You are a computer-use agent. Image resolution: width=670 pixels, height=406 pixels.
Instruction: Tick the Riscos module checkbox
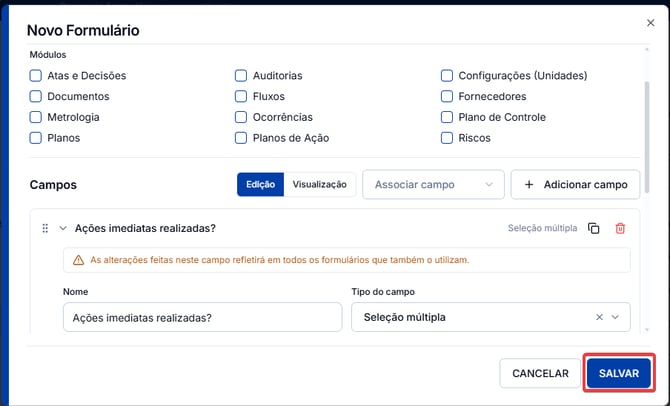pos(447,138)
